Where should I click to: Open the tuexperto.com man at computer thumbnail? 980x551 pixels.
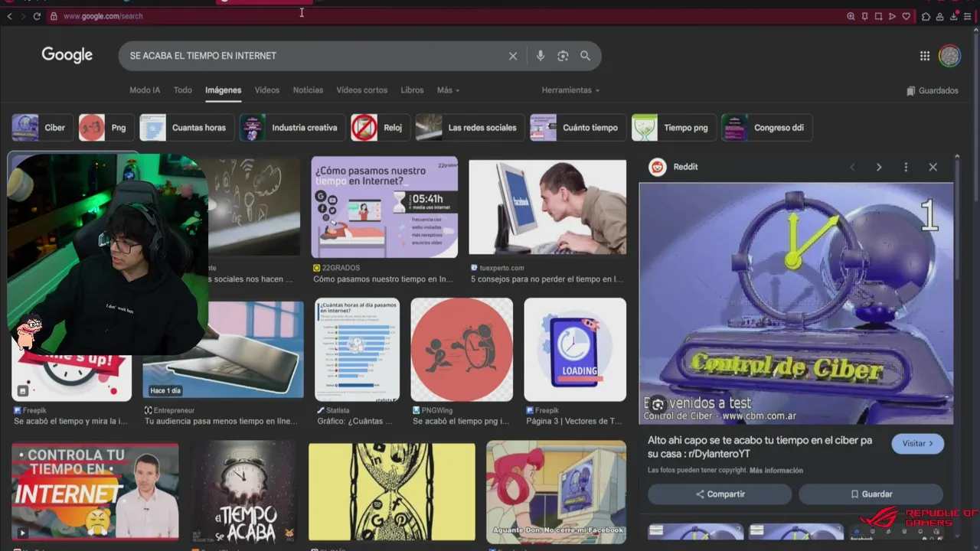(547, 207)
